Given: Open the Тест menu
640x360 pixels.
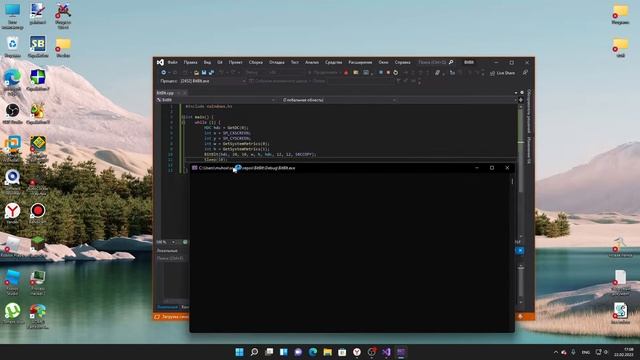Looking at the screenshot, I should click(x=295, y=62).
